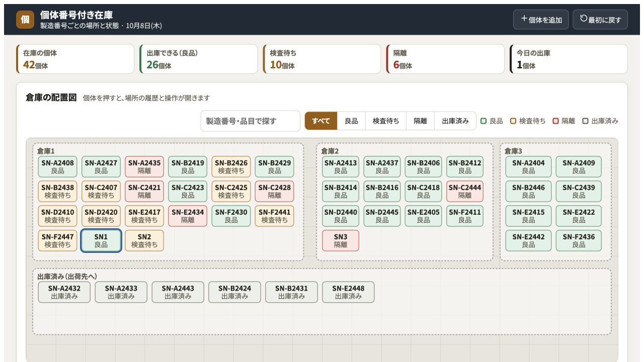The width and height of the screenshot is (644, 362).
Task: Click the red 隔離 legend swatch
Action: coord(556,121)
